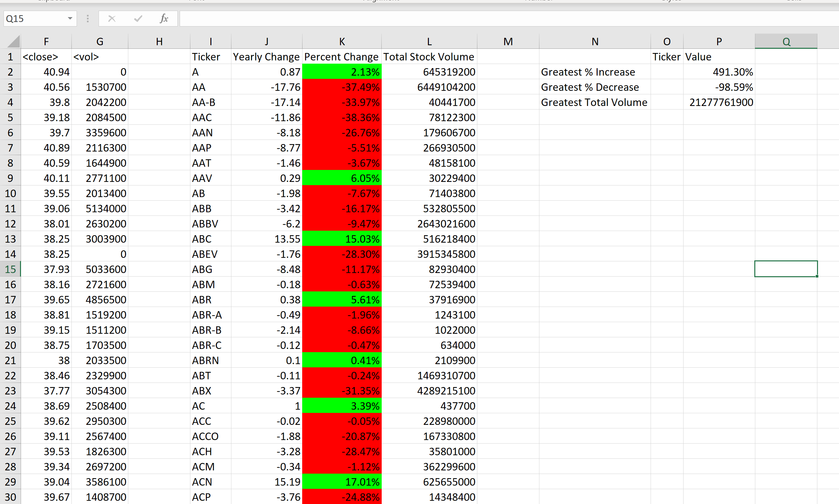This screenshot has height=504, width=839.
Task: Select column K header
Action: pos(342,41)
